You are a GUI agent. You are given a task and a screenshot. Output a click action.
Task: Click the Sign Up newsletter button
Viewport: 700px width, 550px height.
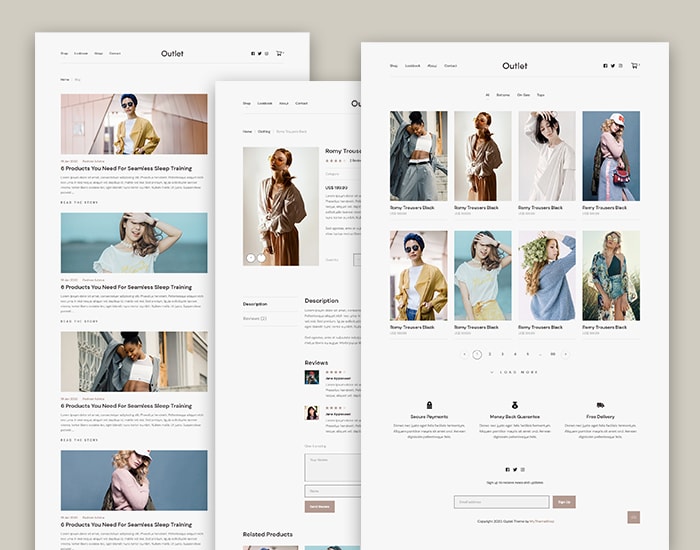click(x=564, y=502)
